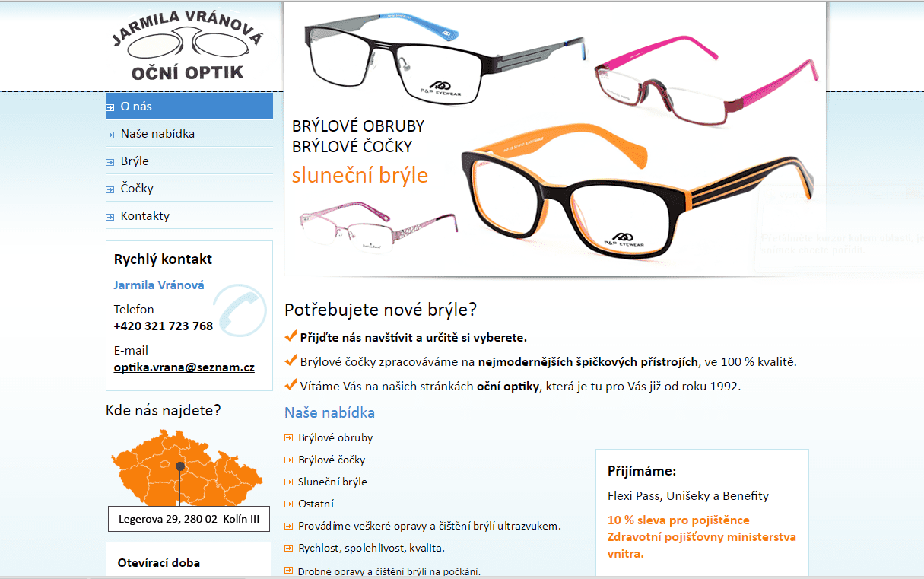
Task: Open the Brýle menu item
Action: pyautogui.click(x=189, y=161)
